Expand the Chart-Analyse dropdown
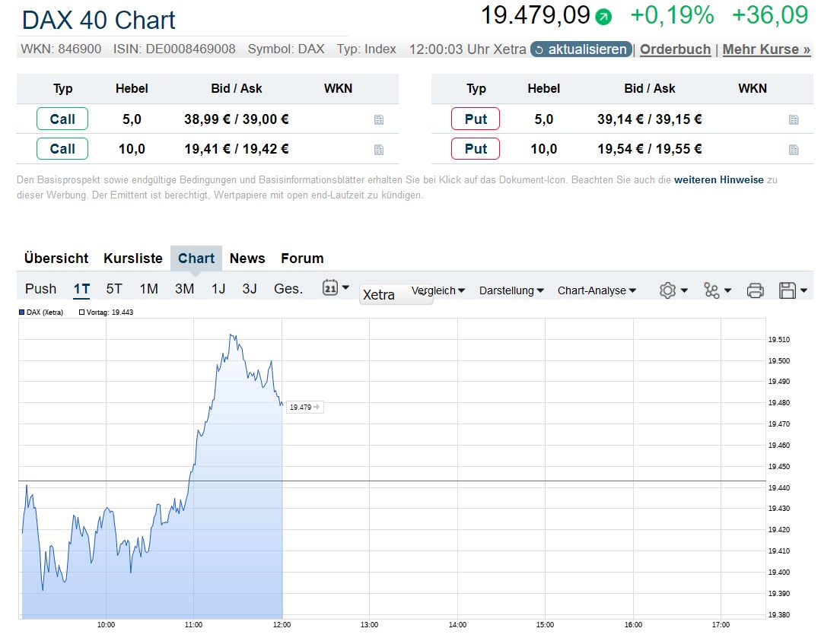This screenshot has width=821, height=644. 597,290
